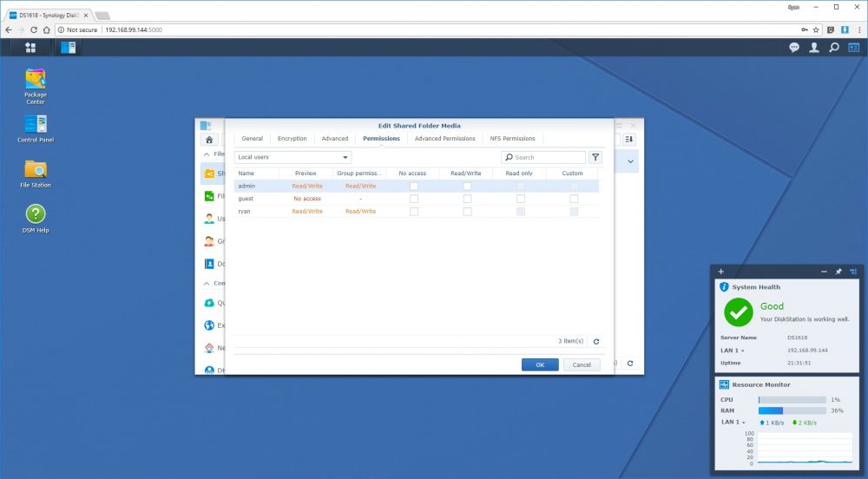Check No access for admin

pos(413,187)
